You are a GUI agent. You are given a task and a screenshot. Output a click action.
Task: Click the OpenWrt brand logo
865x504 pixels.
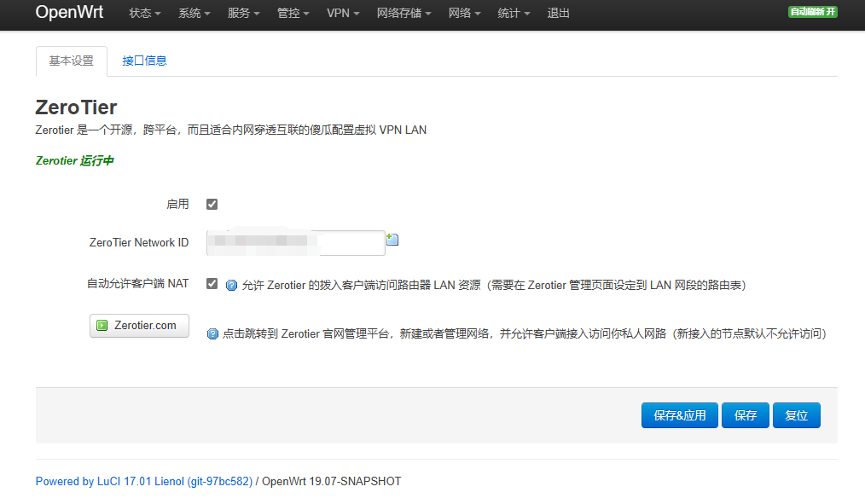click(x=69, y=12)
